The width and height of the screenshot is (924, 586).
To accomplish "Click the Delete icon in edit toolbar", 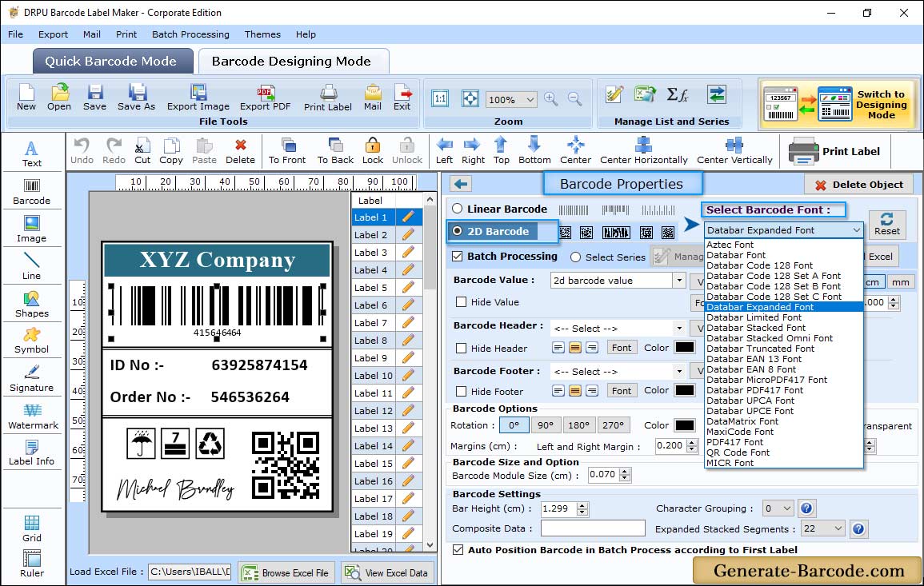I will [241, 151].
